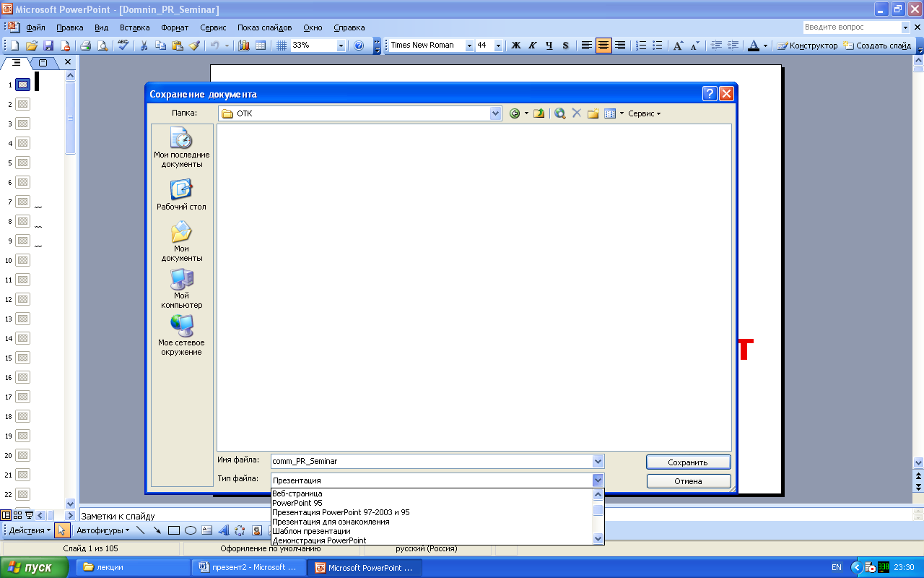Expand the Имя файла dropdown arrow
Viewport: 924px width, 578px height.
598,461
